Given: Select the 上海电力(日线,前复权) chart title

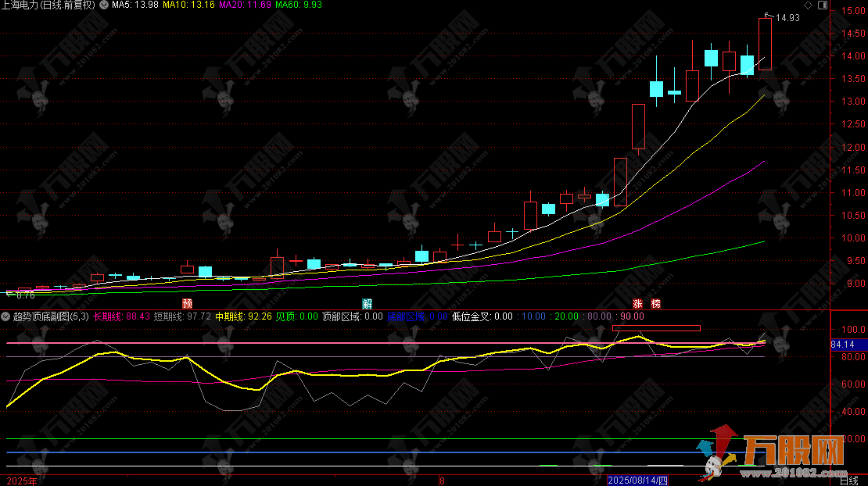Looking at the screenshot, I should click(48, 5).
